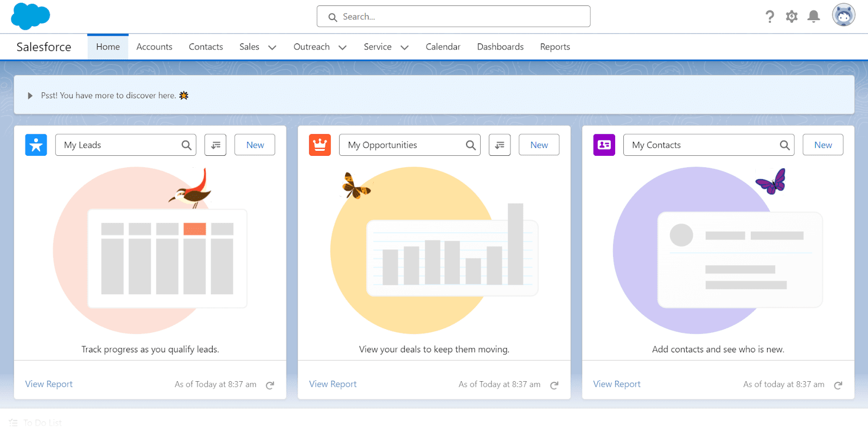Screen dimensions: 868x436
Task: Open the notifications bell
Action: [813, 17]
